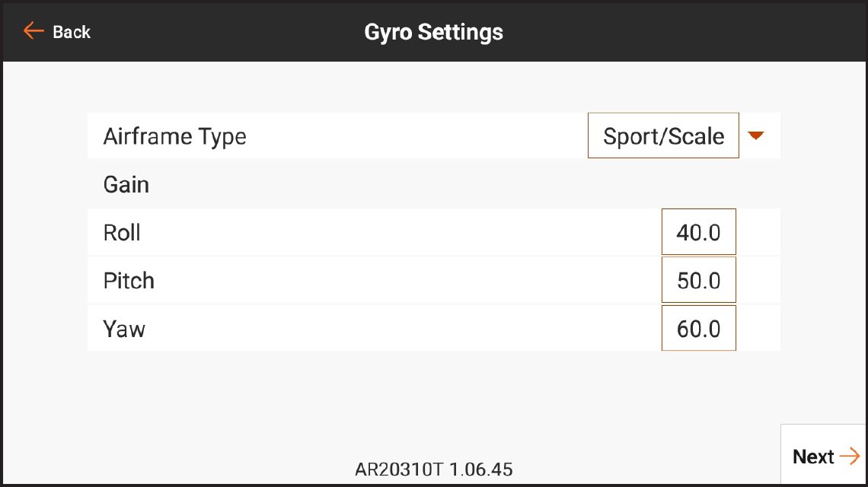The width and height of the screenshot is (868, 487).
Task: Click the orange dropdown triangle beside Sport/Scale
Action: coord(756,135)
